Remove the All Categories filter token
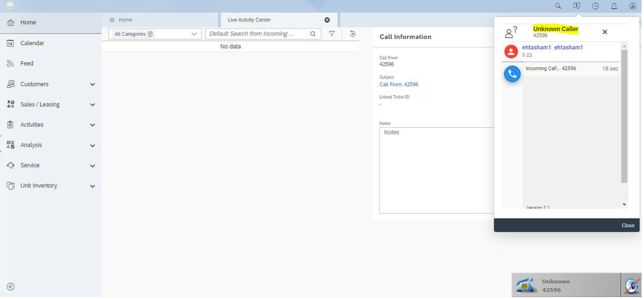Screen dimensions: 644x299 151,35
